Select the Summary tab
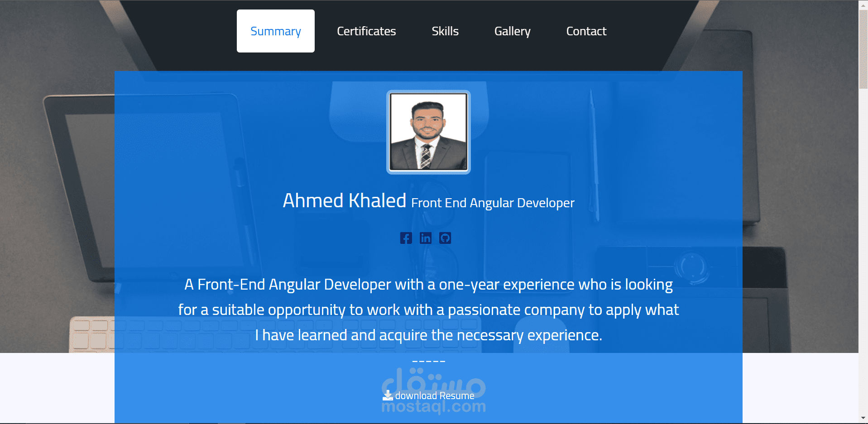 (x=276, y=31)
